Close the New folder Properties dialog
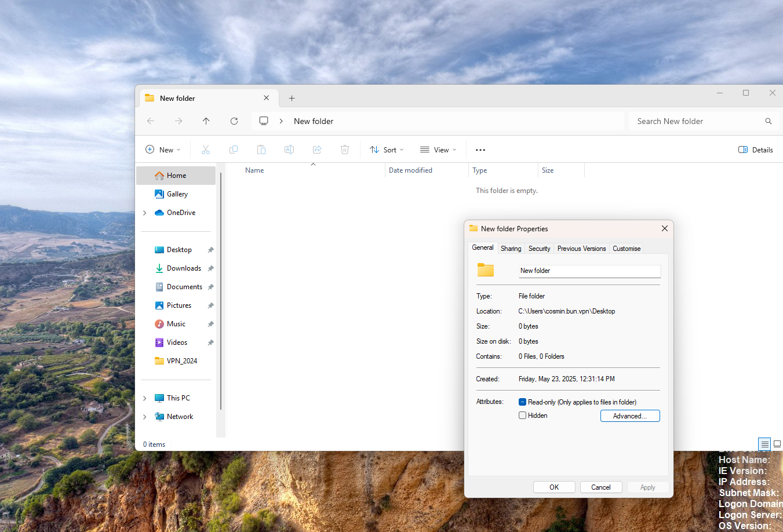The width and height of the screenshot is (783, 532). click(x=665, y=228)
